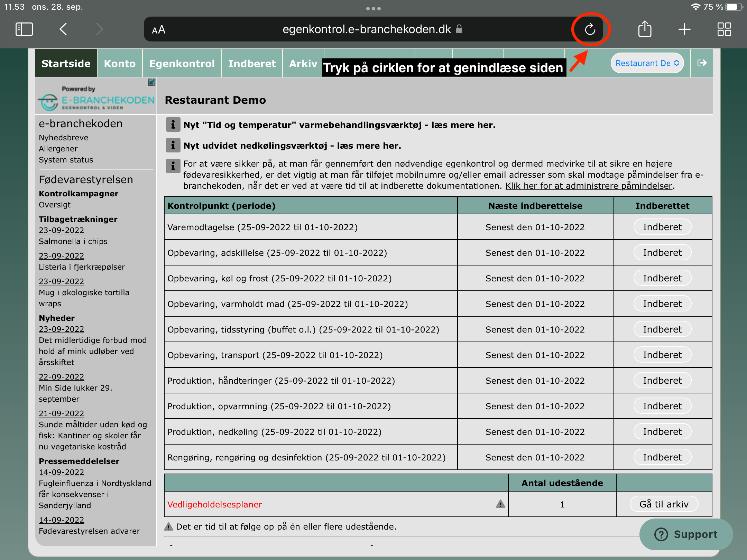This screenshot has height=560, width=747.
Task: Show the Safari tab overview grid
Action: click(x=724, y=29)
